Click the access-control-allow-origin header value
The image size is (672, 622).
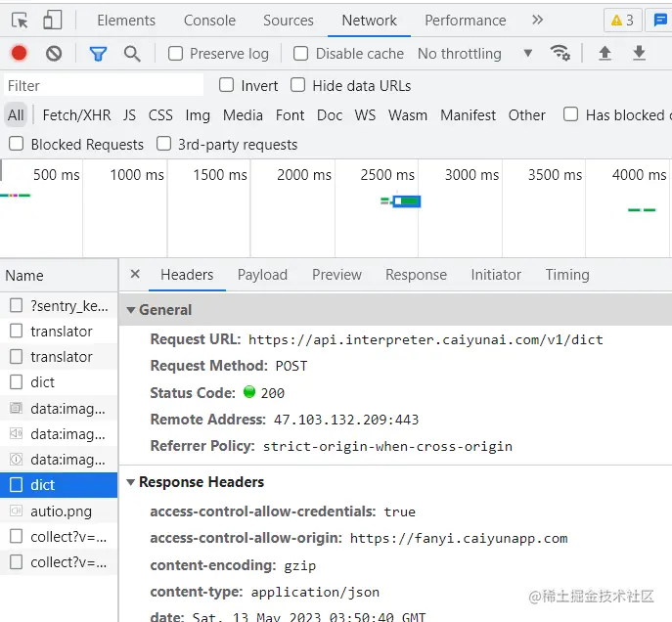pyautogui.click(x=459, y=538)
